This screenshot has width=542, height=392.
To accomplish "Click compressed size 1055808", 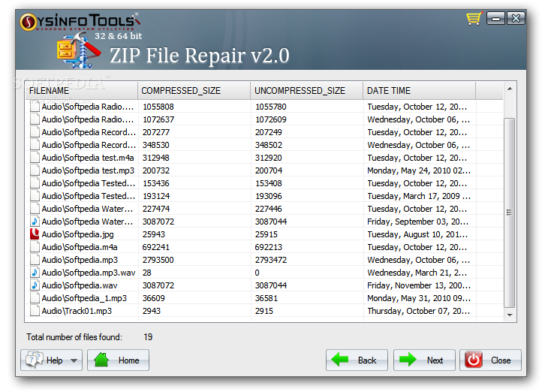I will [x=158, y=107].
